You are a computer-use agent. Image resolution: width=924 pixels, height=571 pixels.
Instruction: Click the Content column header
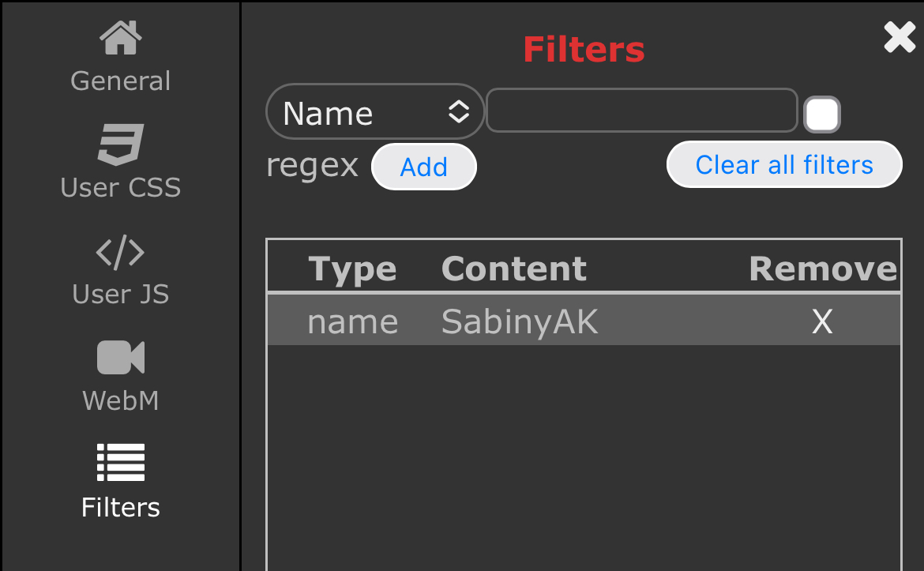(514, 269)
